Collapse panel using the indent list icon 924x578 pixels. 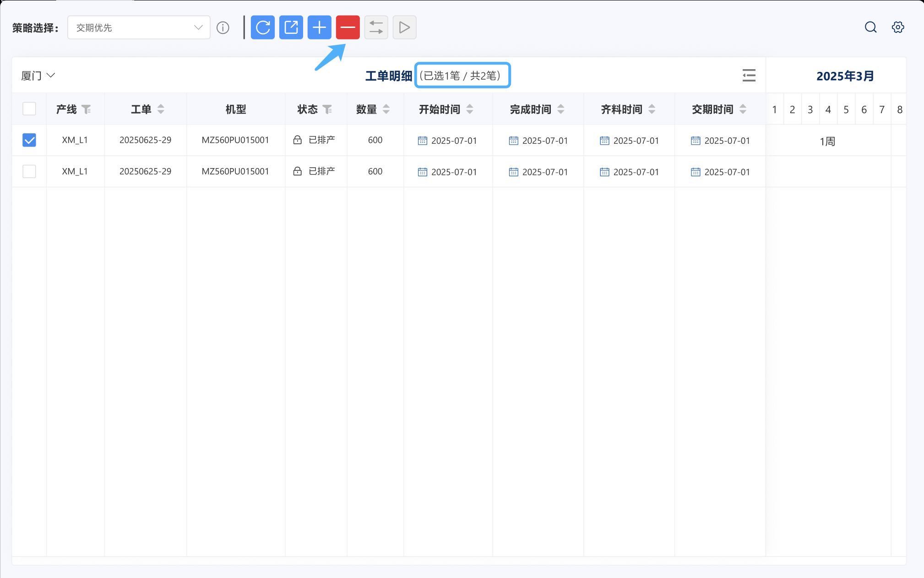[749, 76]
